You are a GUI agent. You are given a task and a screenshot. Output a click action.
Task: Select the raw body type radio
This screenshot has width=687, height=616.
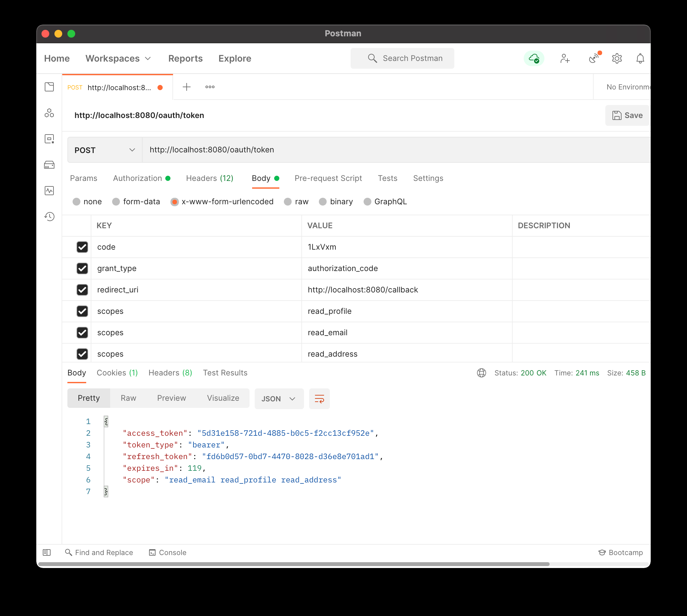288,202
